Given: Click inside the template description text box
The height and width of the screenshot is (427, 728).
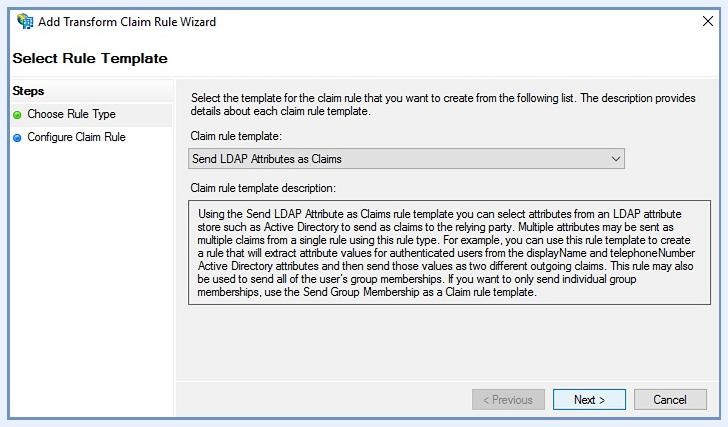Looking at the screenshot, I should pyautogui.click(x=448, y=253).
